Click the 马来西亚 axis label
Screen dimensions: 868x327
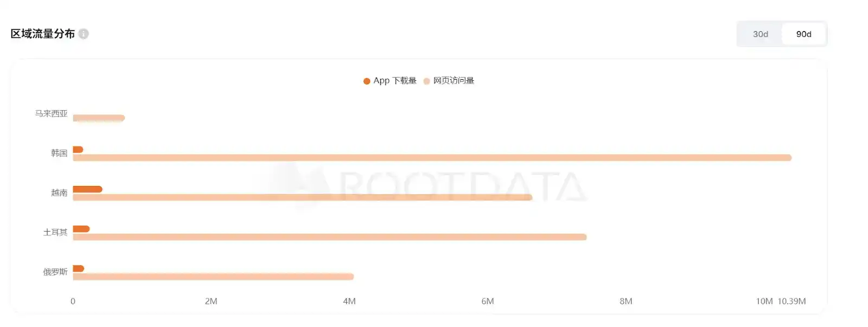[x=52, y=114]
